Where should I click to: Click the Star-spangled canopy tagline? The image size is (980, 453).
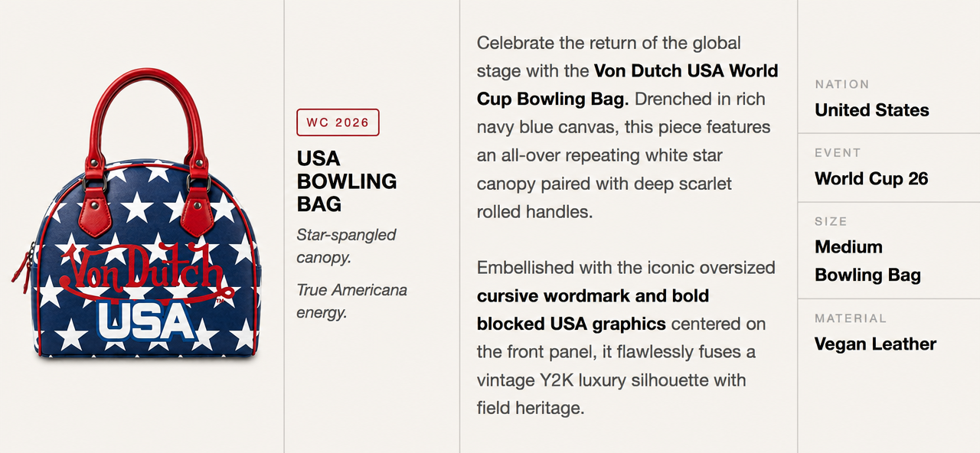346,246
